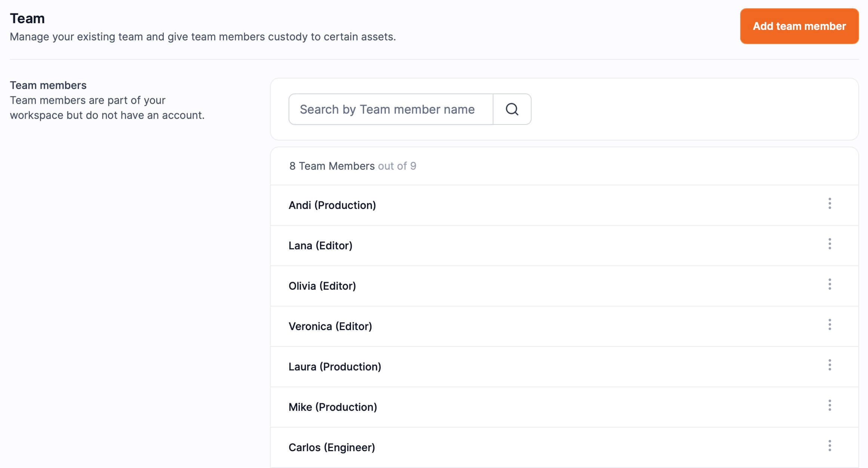
Task: Select Laura (Production) in the list
Action: (335, 367)
